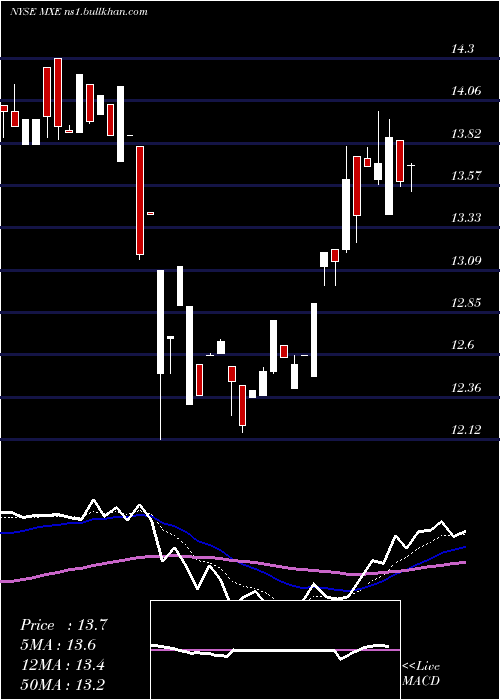Image resolution: width=500 pixels, height=700 pixels.
Task: Click the <<Live MACD label
Action: click(421, 673)
